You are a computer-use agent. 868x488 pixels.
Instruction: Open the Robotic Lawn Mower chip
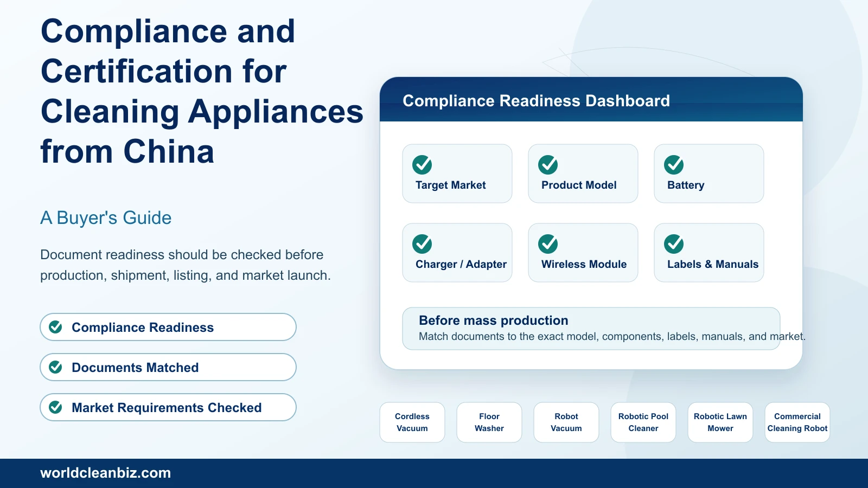click(x=720, y=422)
